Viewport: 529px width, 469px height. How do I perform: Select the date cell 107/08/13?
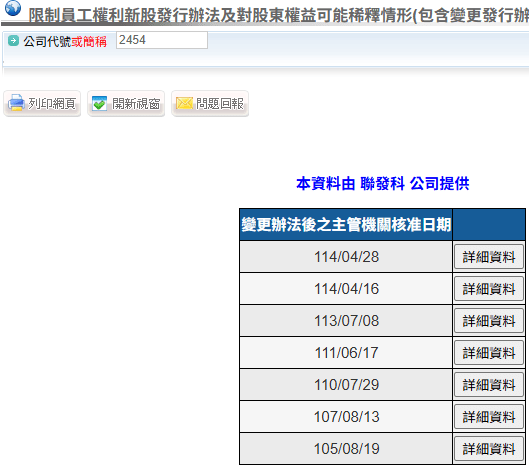point(346,417)
